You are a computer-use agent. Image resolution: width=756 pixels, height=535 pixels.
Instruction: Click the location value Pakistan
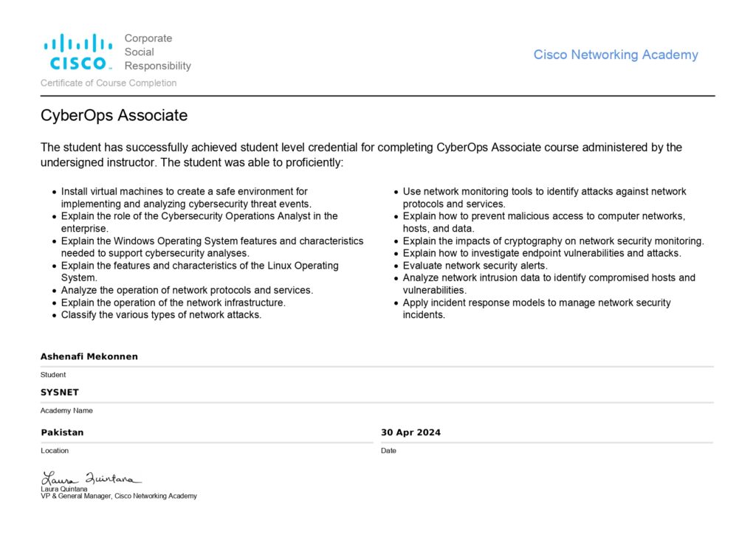[62, 432]
